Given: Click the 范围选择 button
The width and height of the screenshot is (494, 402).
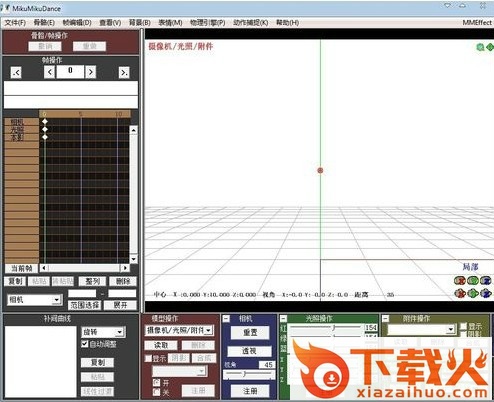Looking at the screenshot, I should click(85, 305).
